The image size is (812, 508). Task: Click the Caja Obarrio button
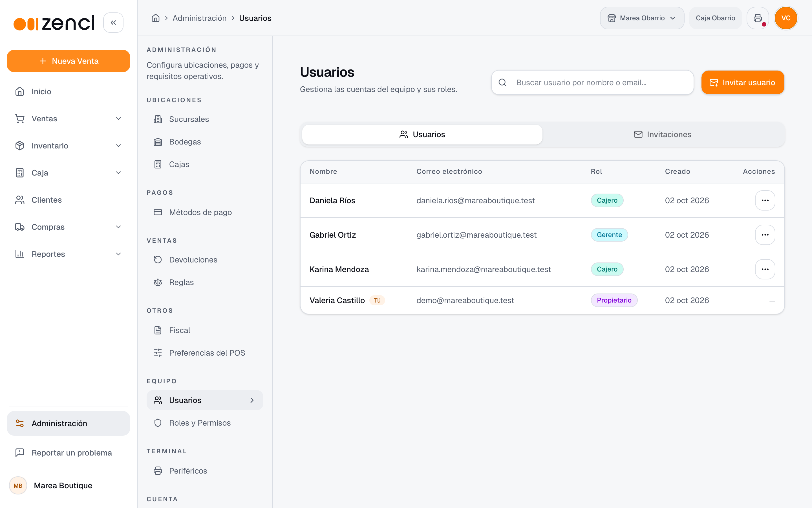tap(715, 18)
